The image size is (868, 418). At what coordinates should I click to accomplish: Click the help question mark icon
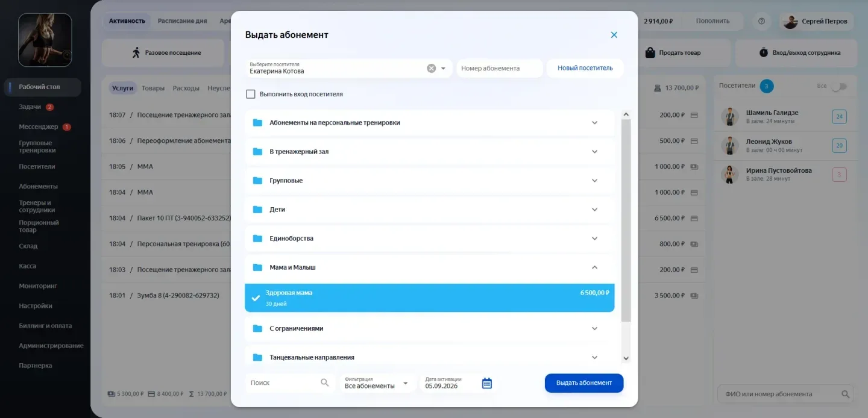[761, 21]
